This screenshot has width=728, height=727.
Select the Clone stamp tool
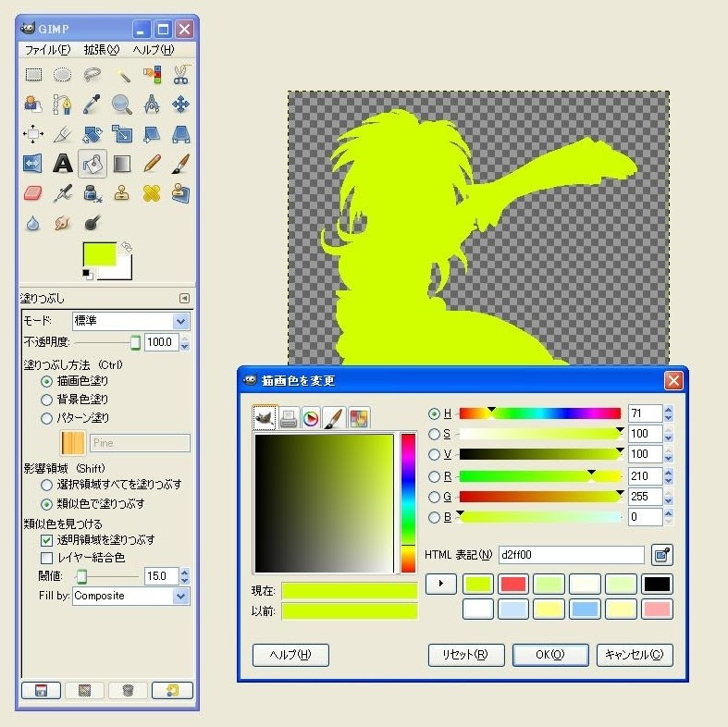coord(122,193)
